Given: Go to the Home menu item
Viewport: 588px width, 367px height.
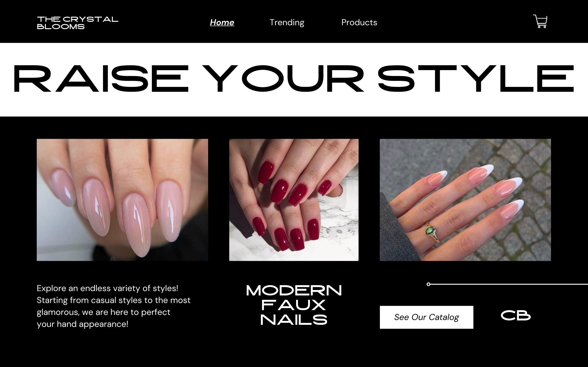Looking at the screenshot, I should coord(222,22).
